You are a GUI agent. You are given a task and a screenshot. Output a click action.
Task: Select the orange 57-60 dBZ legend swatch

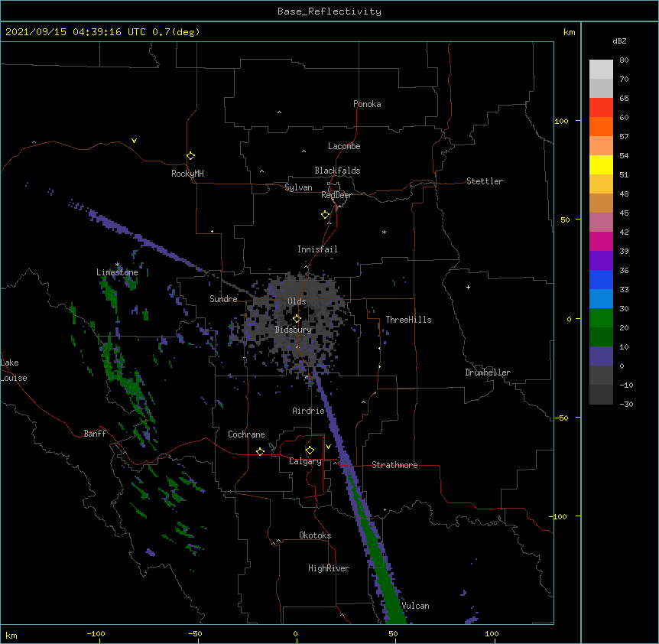coord(601,126)
